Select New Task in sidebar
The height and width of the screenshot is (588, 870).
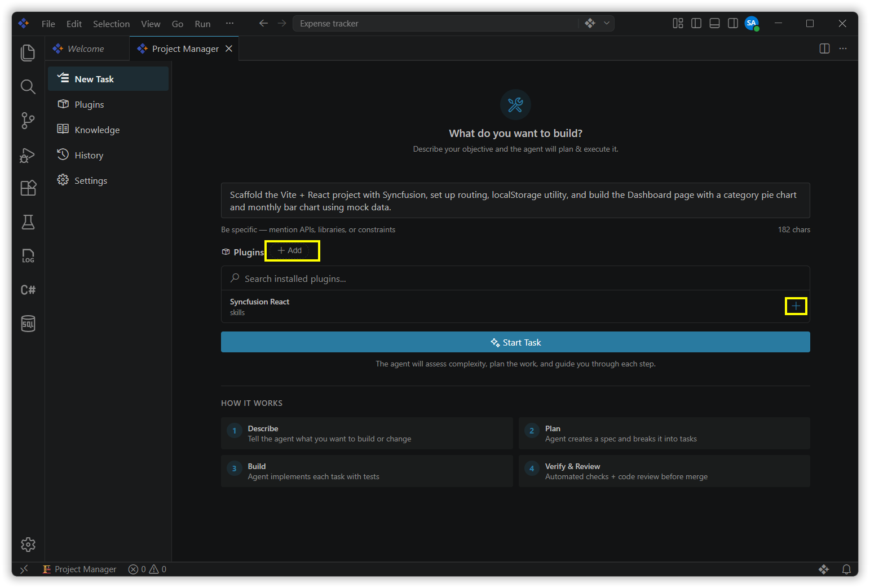(108, 79)
